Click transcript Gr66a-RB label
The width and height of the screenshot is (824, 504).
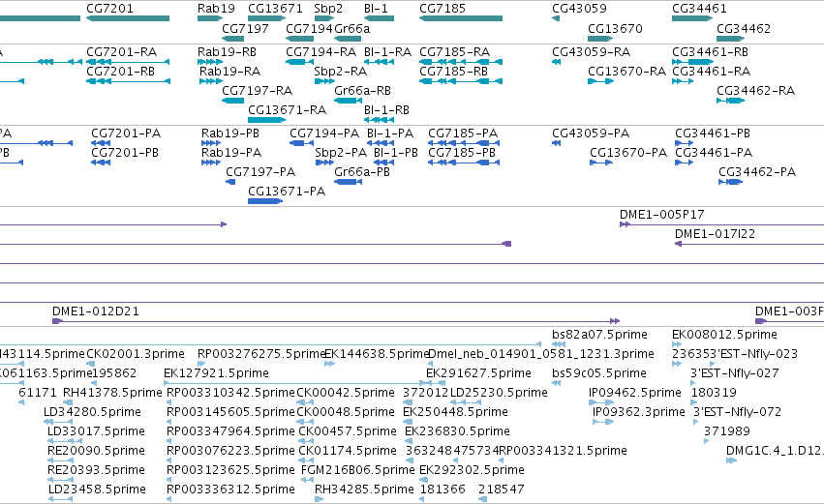(x=362, y=91)
